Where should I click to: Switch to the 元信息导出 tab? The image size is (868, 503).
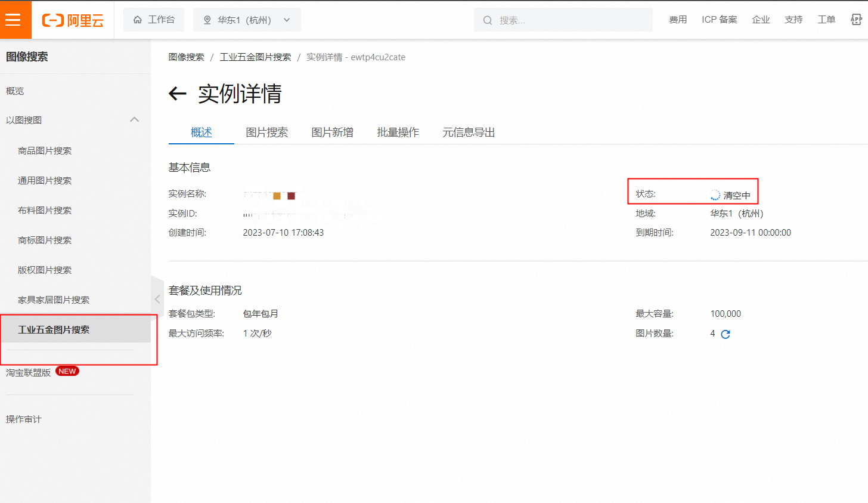[x=469, y=132]
